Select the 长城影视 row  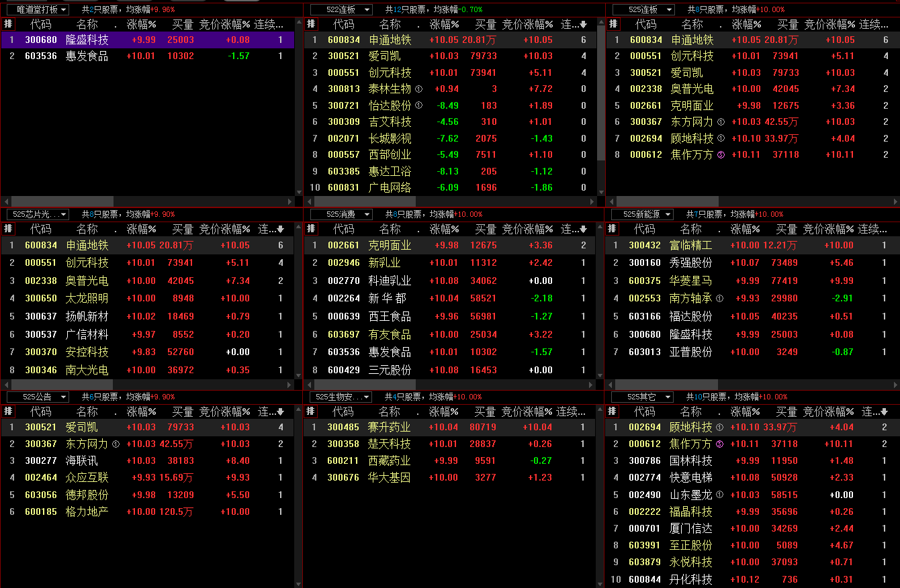(x=450, y=138)
